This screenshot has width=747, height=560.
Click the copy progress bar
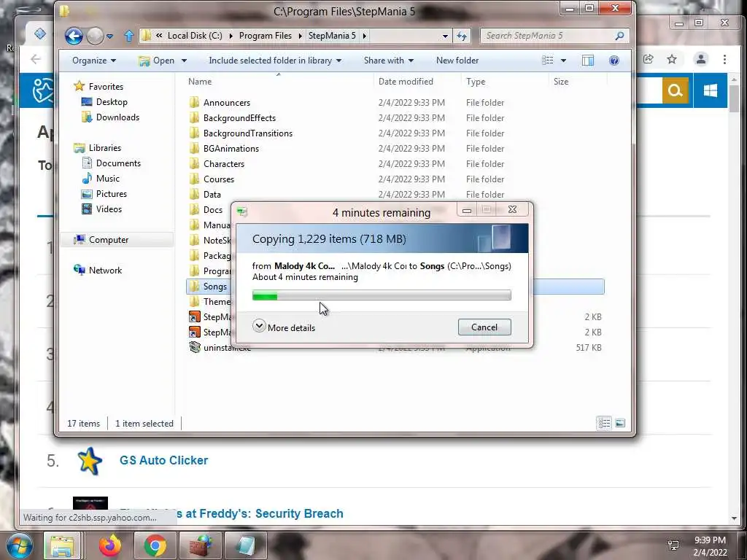tap(382, 295)
